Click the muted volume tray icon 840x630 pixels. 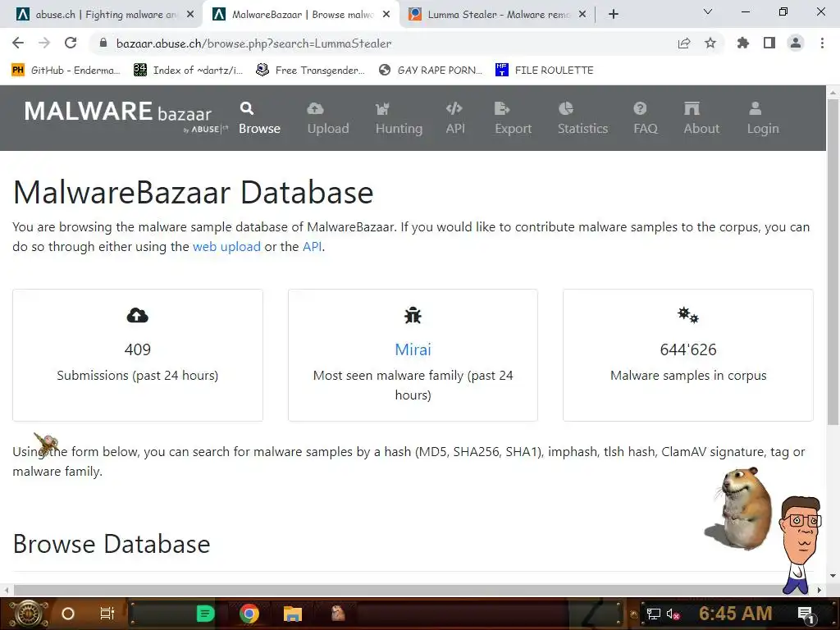pyautogui.click(x=673, y=614)
